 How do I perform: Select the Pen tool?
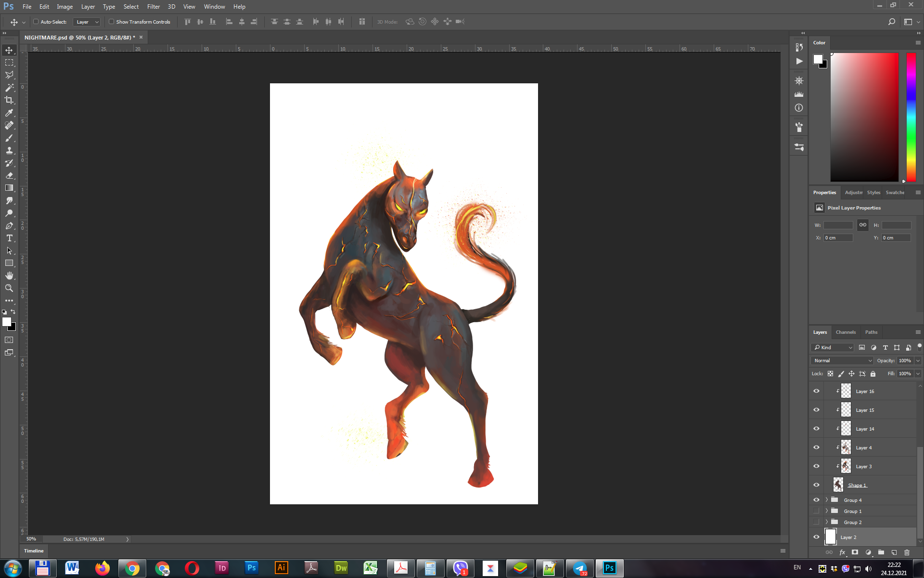9,225
